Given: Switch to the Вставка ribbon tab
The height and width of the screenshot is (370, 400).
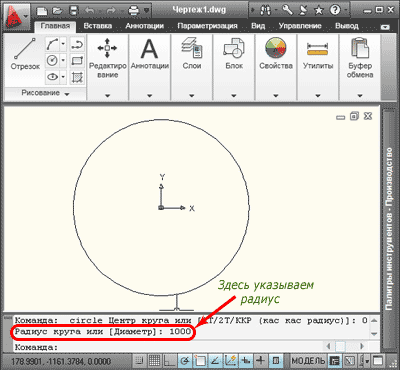Looking at the screenshot, I should coord(98,26).
